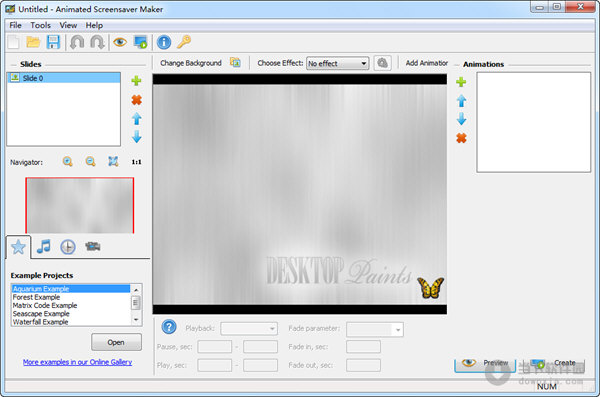The image size is (600, 397).
Task: Zoom out on the Navigator
Action: pos(90,162)
